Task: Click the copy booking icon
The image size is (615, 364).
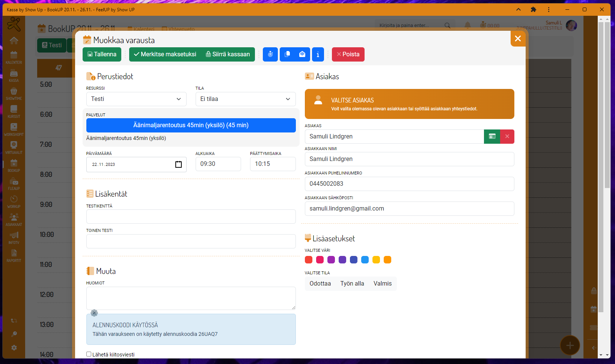Action: (x=287, y=54)
